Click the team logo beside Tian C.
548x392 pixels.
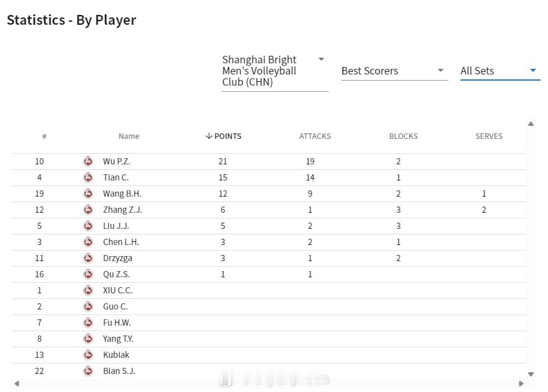tap(88, 177)
